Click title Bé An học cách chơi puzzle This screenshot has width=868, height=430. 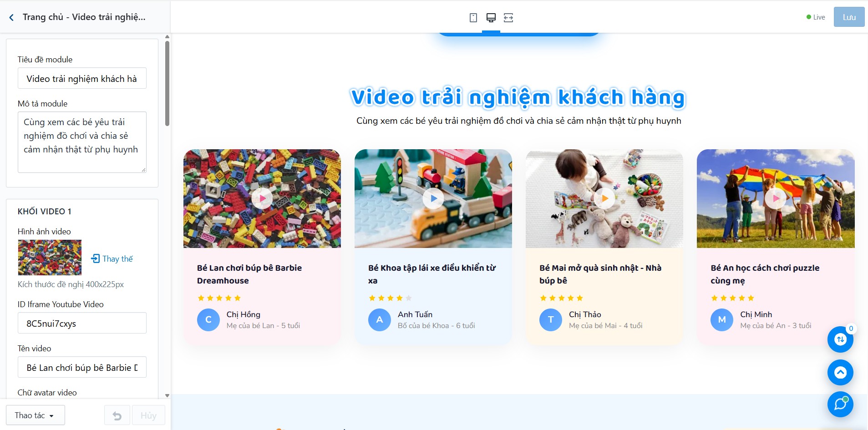click(765, 274)
